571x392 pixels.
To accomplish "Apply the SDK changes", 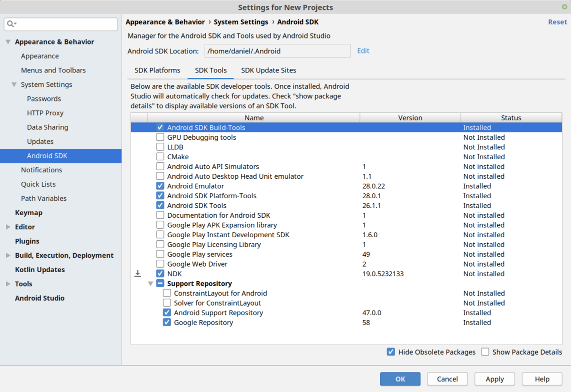I will click(x=494, y=379).
